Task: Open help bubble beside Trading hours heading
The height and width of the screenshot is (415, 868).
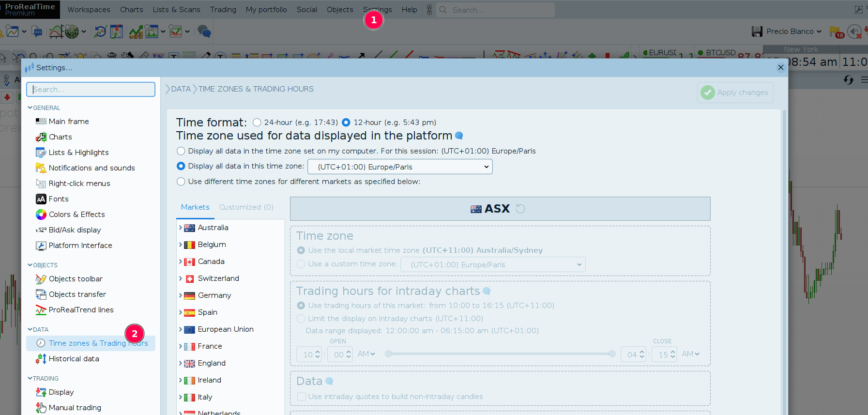Action: coord(487,291)
